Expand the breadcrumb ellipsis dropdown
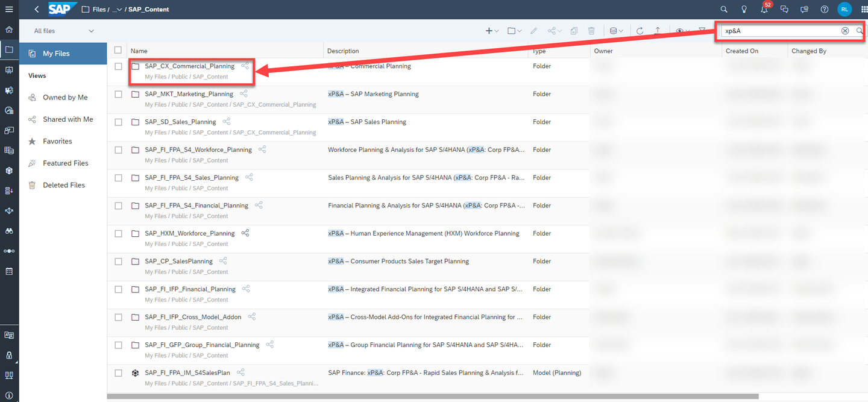The height and width of the screenshot is (402, 868). tap(117, 10)
